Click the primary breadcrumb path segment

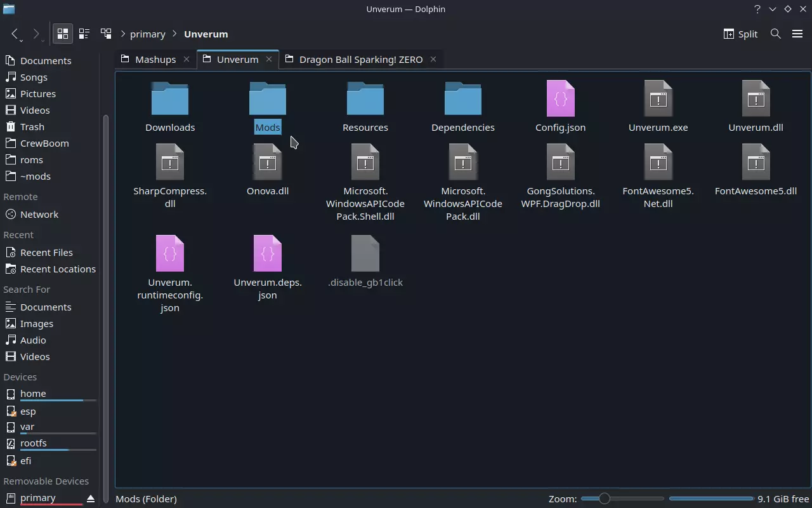tap(147, 34)
